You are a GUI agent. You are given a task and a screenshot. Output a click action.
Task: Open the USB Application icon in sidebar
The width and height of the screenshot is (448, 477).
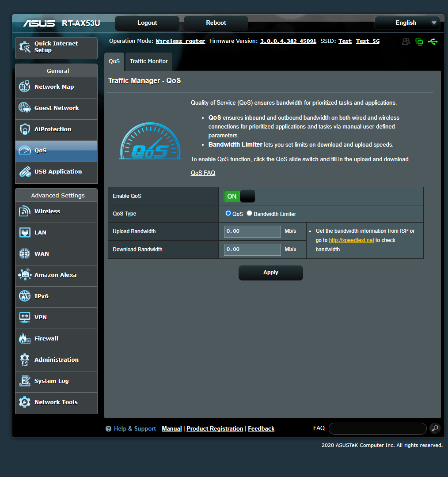[24, 171]
